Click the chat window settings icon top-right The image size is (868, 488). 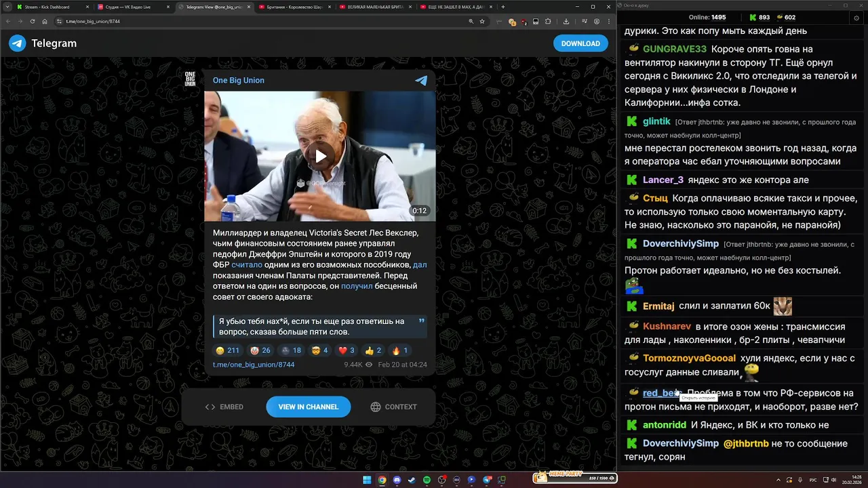click(x=856, y=18)
